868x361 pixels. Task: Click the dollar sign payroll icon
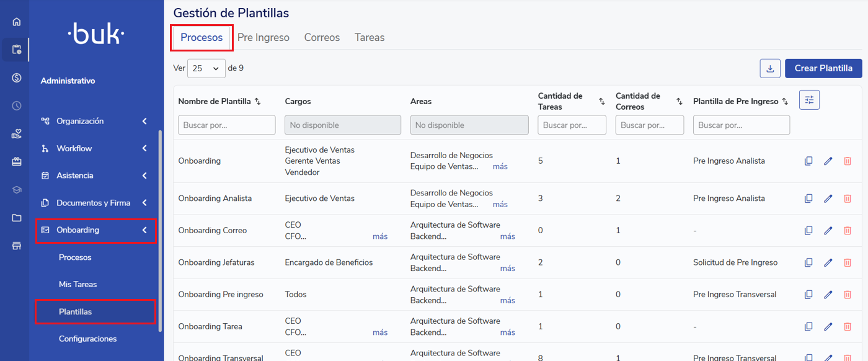(x=17, y=78)
